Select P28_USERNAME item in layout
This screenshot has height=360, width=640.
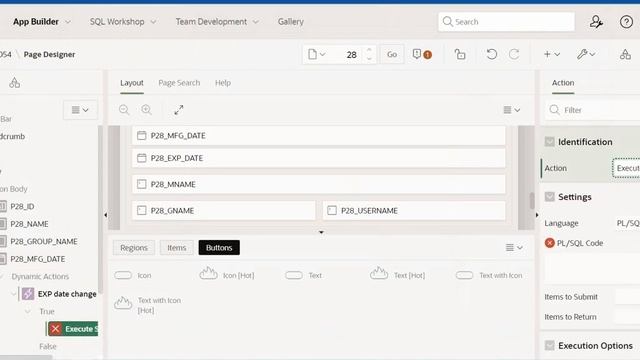[x=414, y=211]
